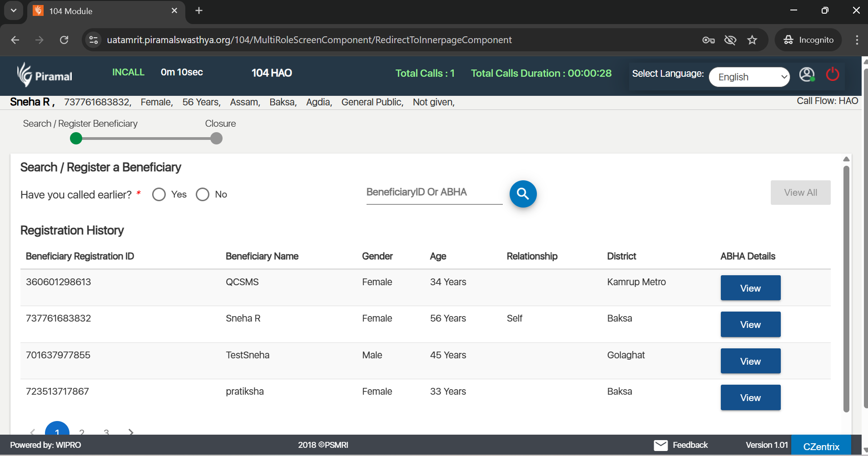Click the View All button
The image size is (868, 456).
coord(800,193)
